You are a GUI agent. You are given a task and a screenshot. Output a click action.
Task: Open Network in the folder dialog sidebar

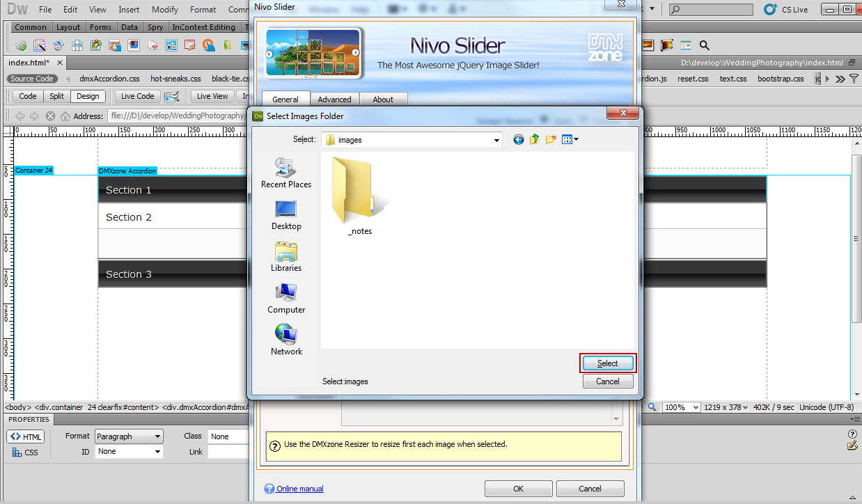coord(286,340)
